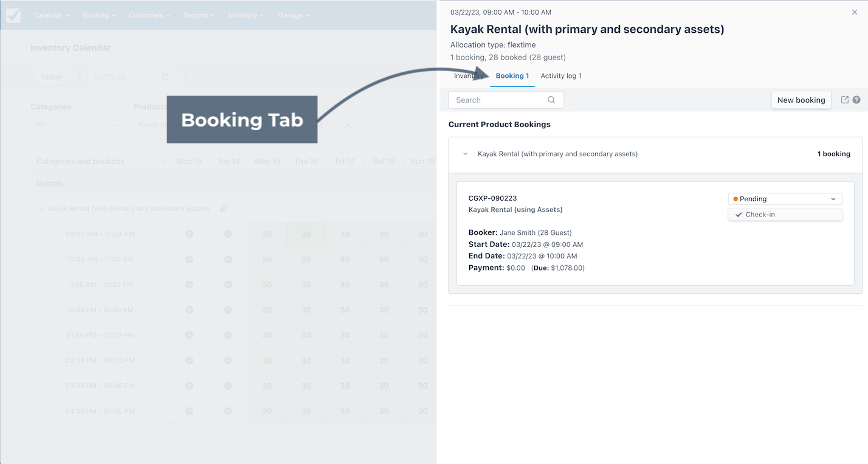
Task: Click the Tue 14 blocked icon for 09:00 AM
Action: tap(228, 234)
